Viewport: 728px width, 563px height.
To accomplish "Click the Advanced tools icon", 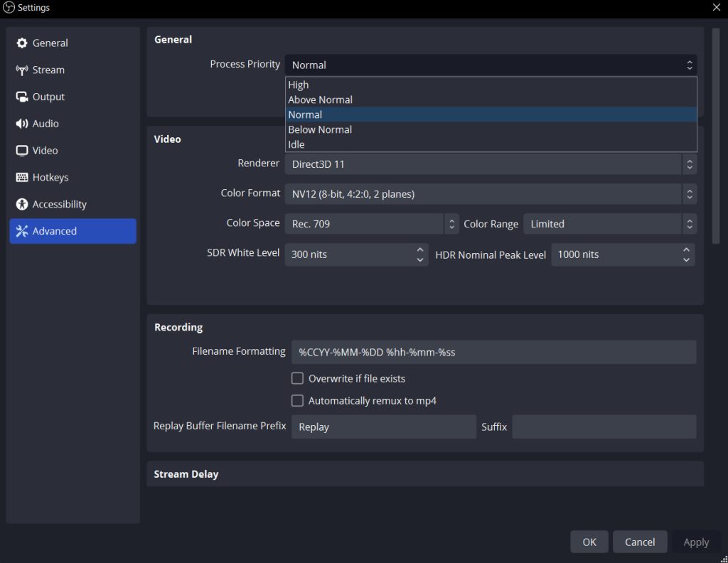I will pyautogui.click(x=22, y=231).
